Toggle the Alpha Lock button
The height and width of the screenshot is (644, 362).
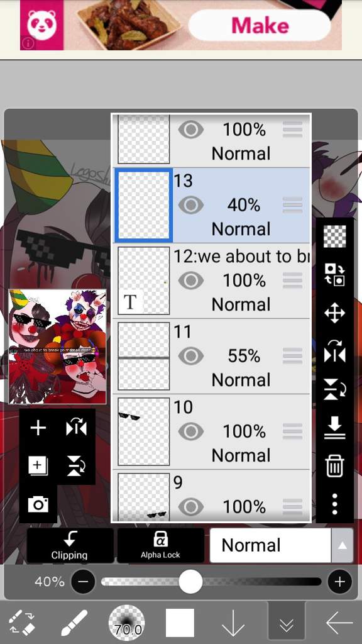click(160, 545)
